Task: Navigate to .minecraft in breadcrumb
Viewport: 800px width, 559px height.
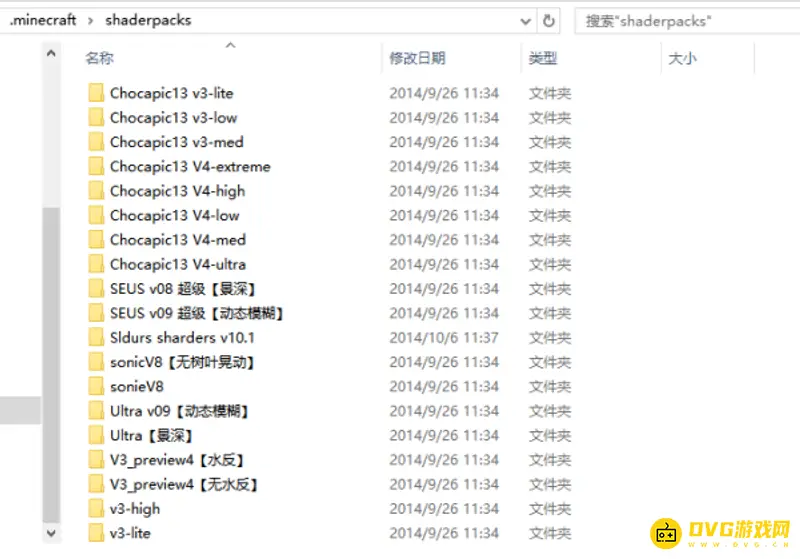Action: 43,20
